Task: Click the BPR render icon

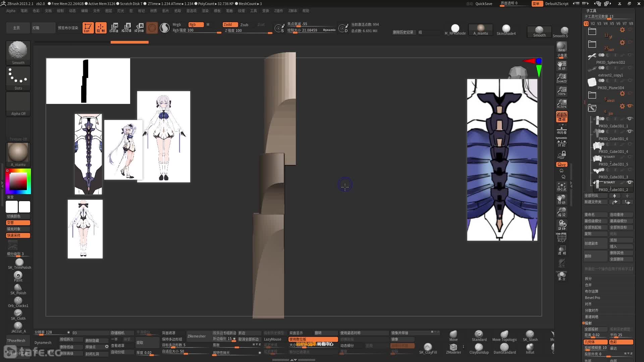Action: pyautogui.click(x=561, y=47)
